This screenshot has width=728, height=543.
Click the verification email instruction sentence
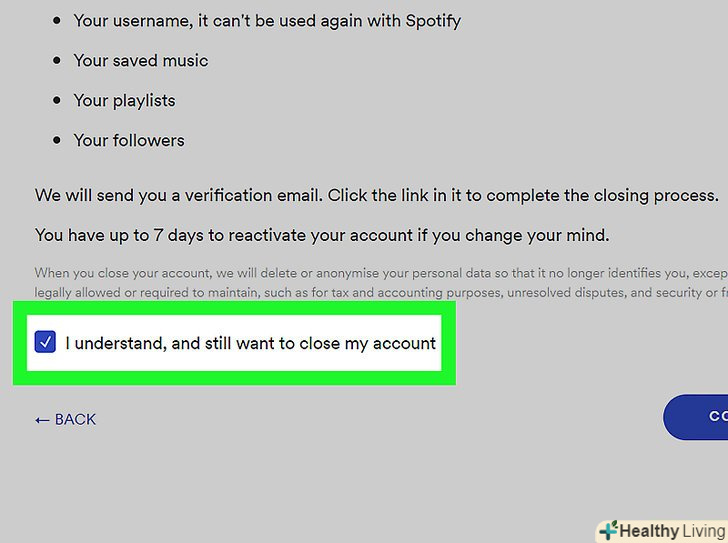tap(376, 195)
